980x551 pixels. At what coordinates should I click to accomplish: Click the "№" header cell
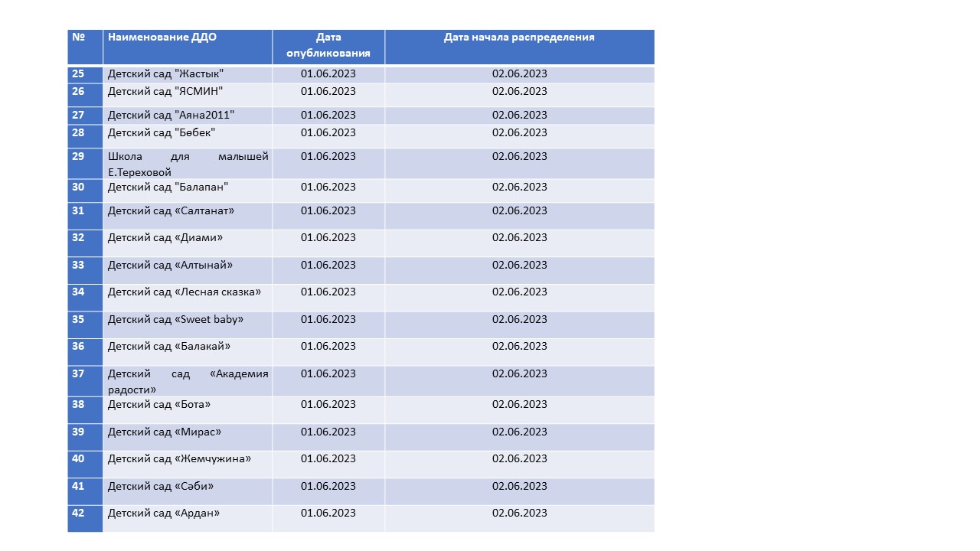click(78, 37)
